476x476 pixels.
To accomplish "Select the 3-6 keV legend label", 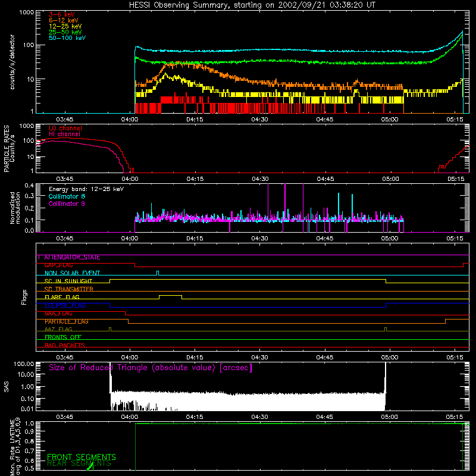I will (x=62, y=14).
